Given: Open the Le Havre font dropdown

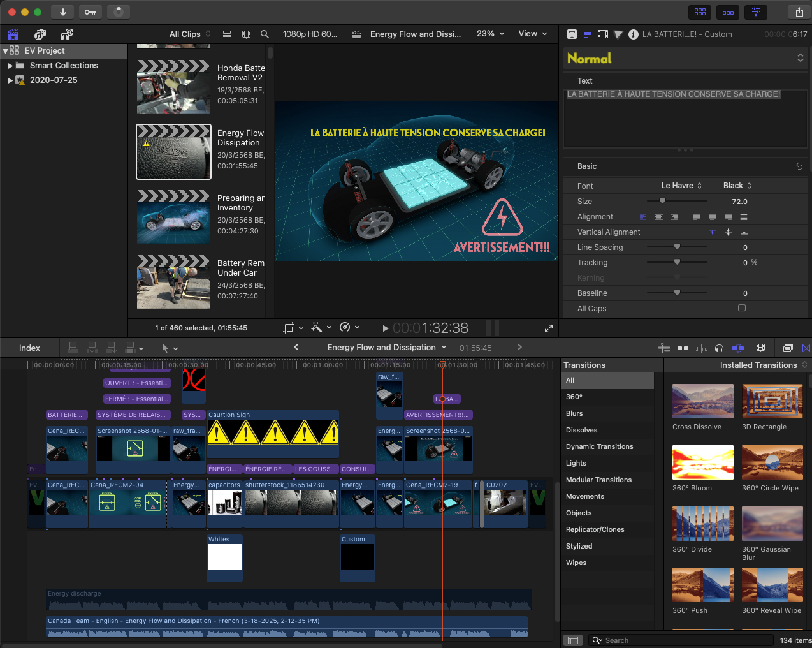Looking at the screenshot, I should pyautogui.click(x=681, y=186).
